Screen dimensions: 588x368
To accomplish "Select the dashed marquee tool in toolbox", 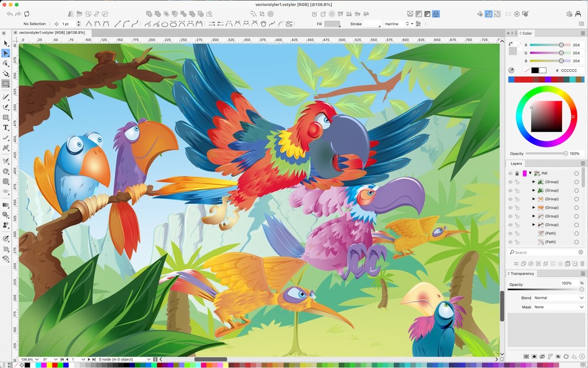I will (6, 84).
